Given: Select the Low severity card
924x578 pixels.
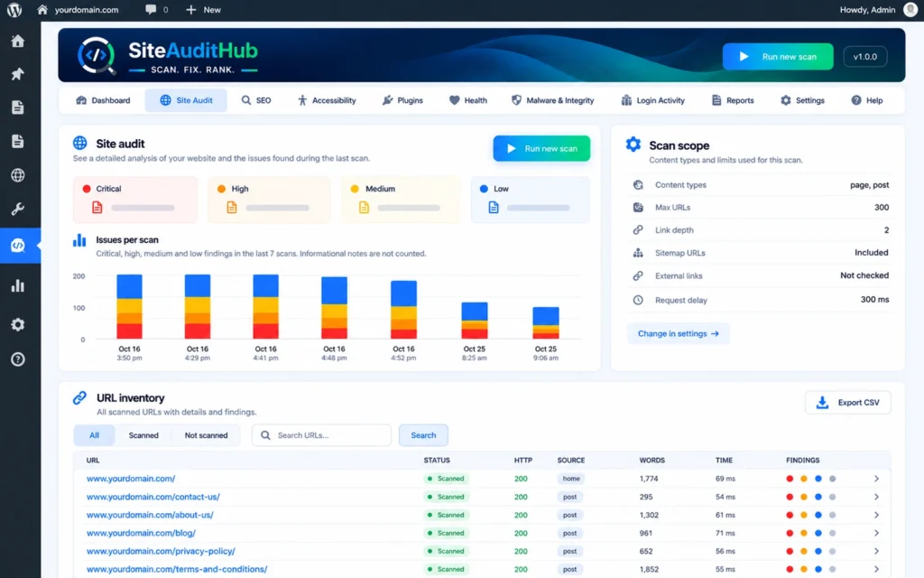Looking at the screenshot, I should 531,200.
